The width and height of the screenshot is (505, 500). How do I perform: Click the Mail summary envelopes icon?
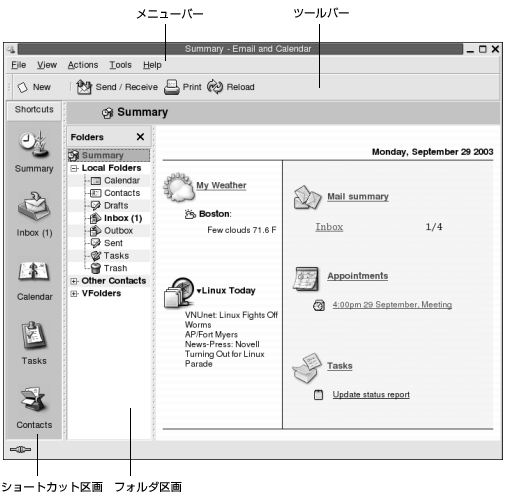pos(307,197)
